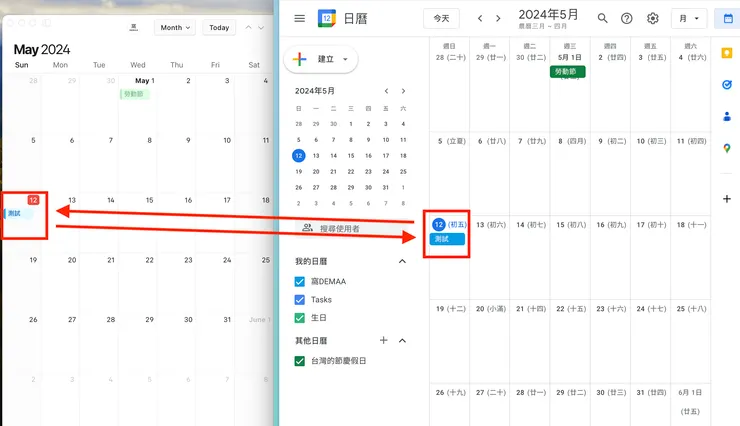Open the 勞動節 event in Google Calendar

click(568, 72)
